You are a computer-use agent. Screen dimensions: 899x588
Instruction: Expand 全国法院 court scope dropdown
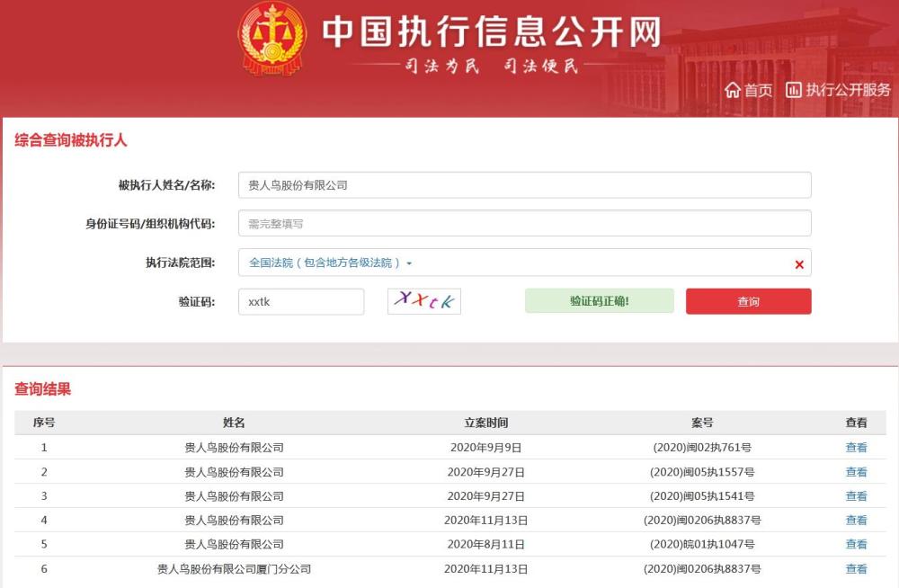click(x=330, y=263)
